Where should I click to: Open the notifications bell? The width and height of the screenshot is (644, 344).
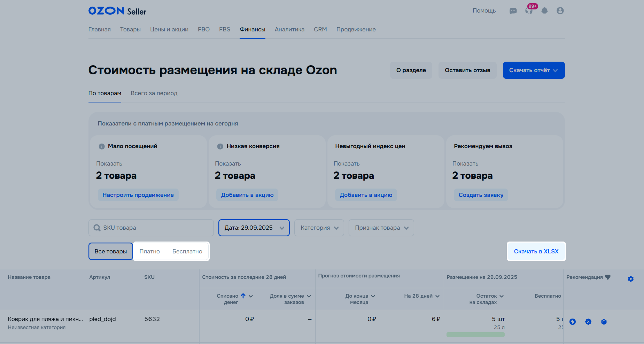coord(544,11)
